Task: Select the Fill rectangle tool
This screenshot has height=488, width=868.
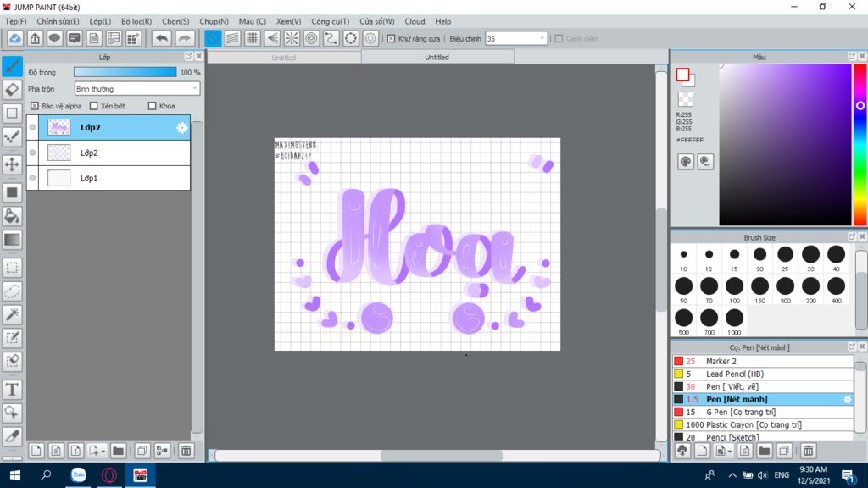Action: [12, 192]
